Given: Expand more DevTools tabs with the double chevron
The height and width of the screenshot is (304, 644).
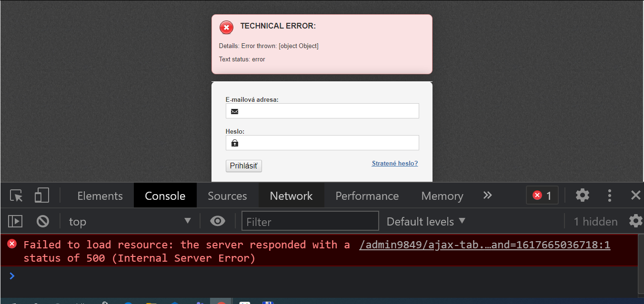Looking at the screenshot, I should [x=487, y=195].
